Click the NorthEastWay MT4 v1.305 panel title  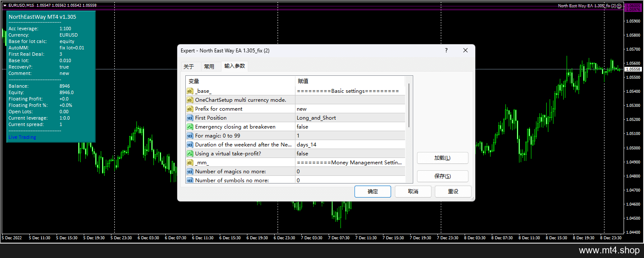coord(42,17)
